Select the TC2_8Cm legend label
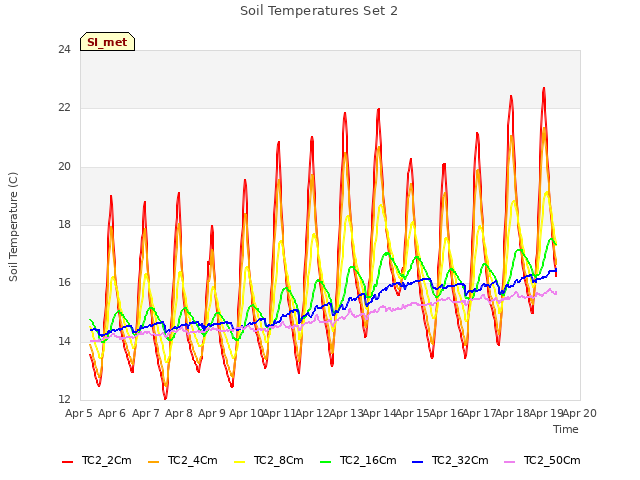The width and height of the screenshot is (640, 480). pyautogui.click(x=279, y=461)
